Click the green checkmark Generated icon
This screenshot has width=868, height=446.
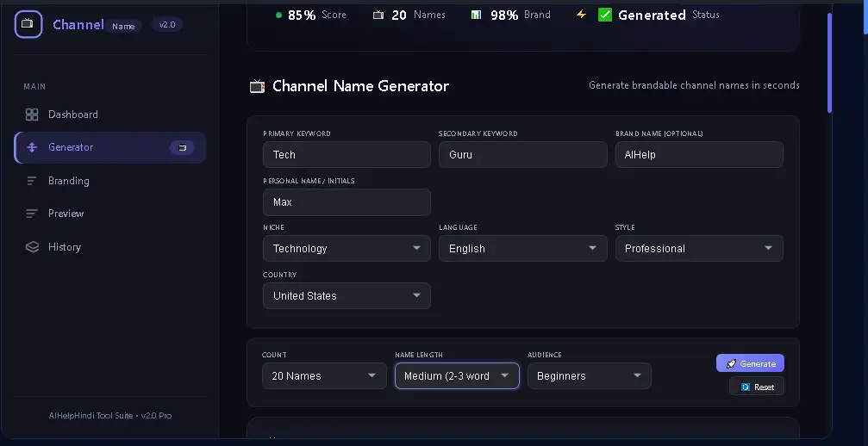coord(605,15)
